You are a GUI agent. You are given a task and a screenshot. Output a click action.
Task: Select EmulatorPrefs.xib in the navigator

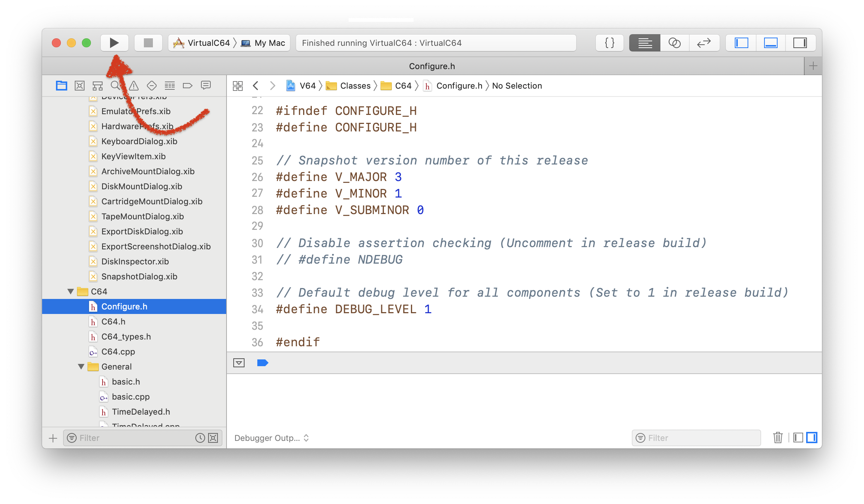click(x=134, y=111)
